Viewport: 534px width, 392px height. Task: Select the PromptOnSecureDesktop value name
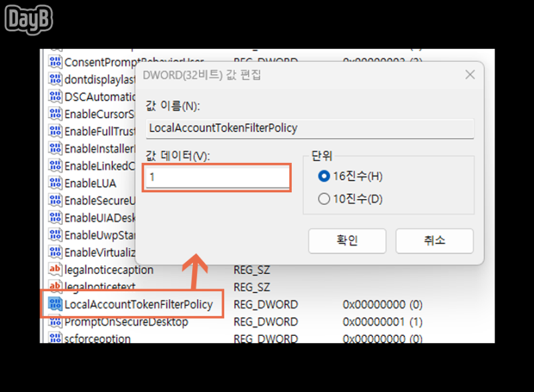point(126,322)
